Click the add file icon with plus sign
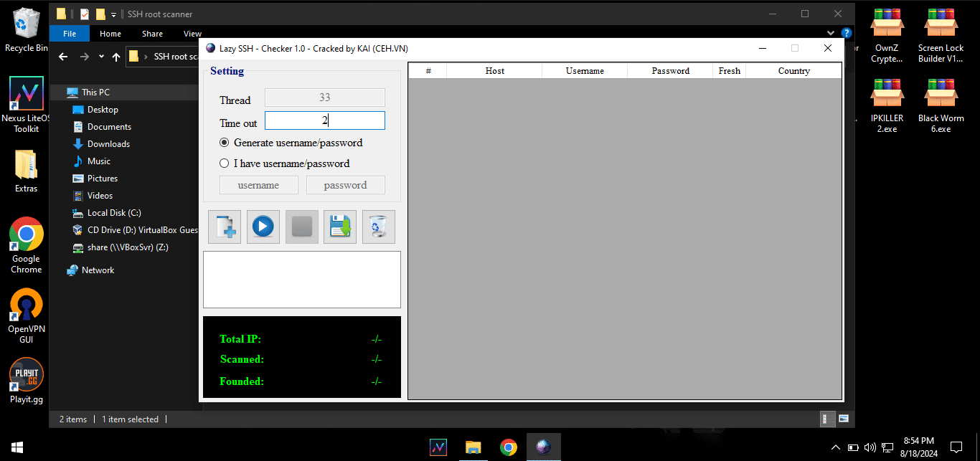 (x=225, y=227)
